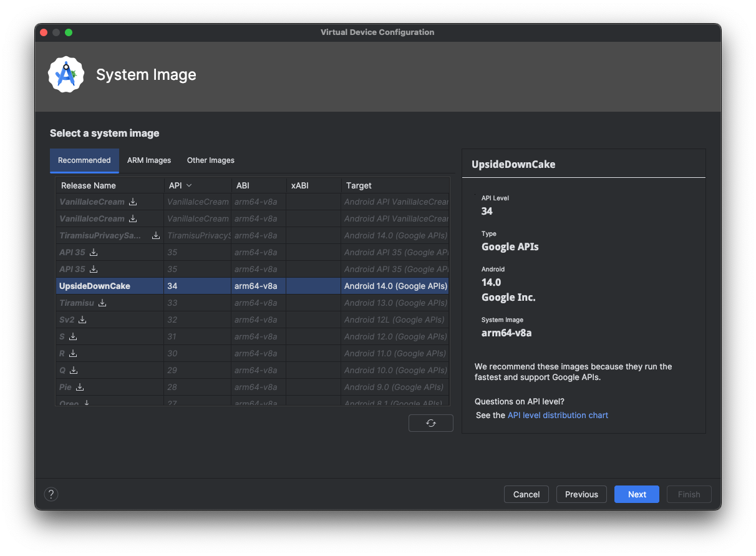Click Android 12.0 (Google APIs) target cell

(395, 336)
